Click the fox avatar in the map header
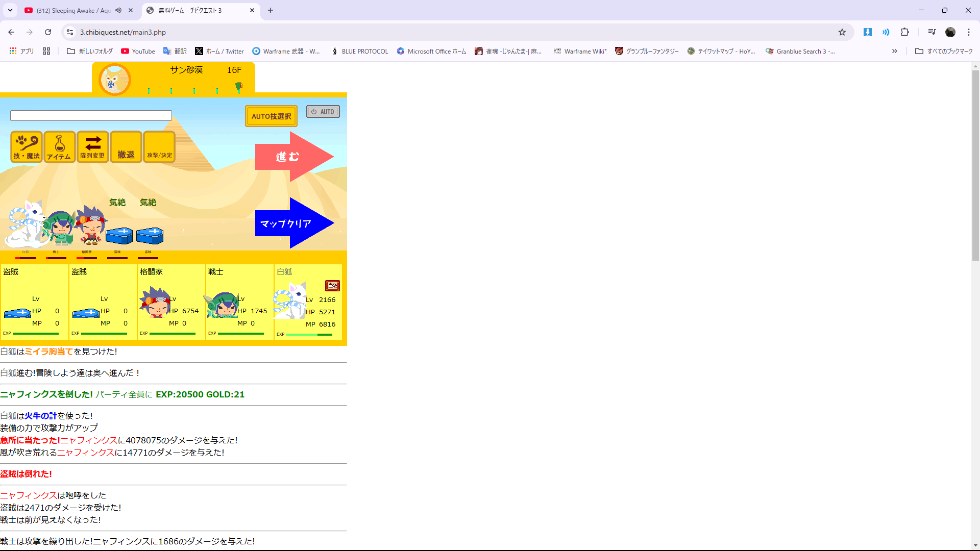The width and height of the screenshot is (980, 551). tap(114, 80)
